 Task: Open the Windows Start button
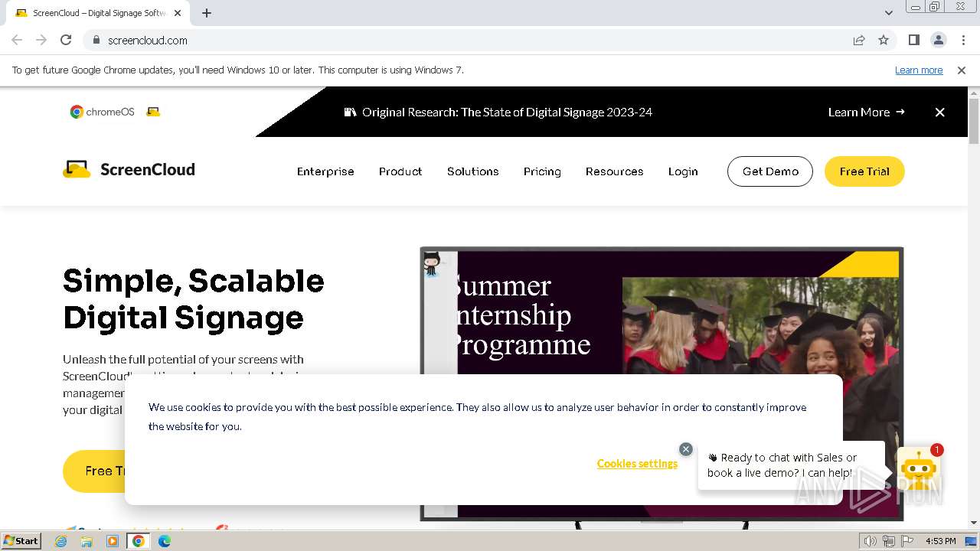pyautogui.click(x=21, y=540)
